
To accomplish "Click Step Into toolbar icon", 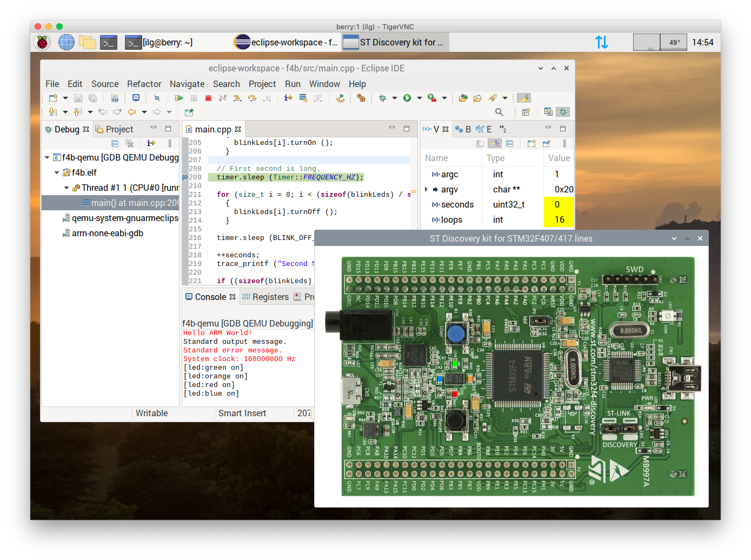I will click(x=237, y=98).
